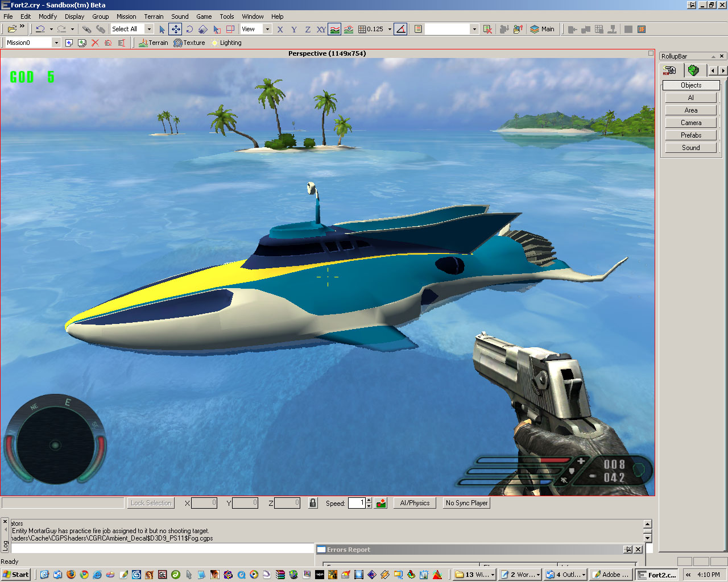The image size is (728, 582).
Task: Click the red X Delete mission icon
Action: [x=95, y=43]
